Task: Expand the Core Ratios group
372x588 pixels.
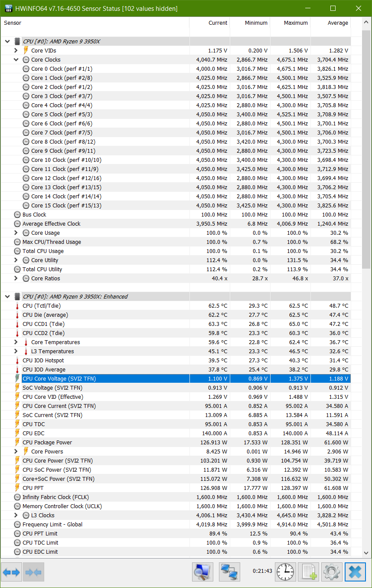Action: (16, 279)
